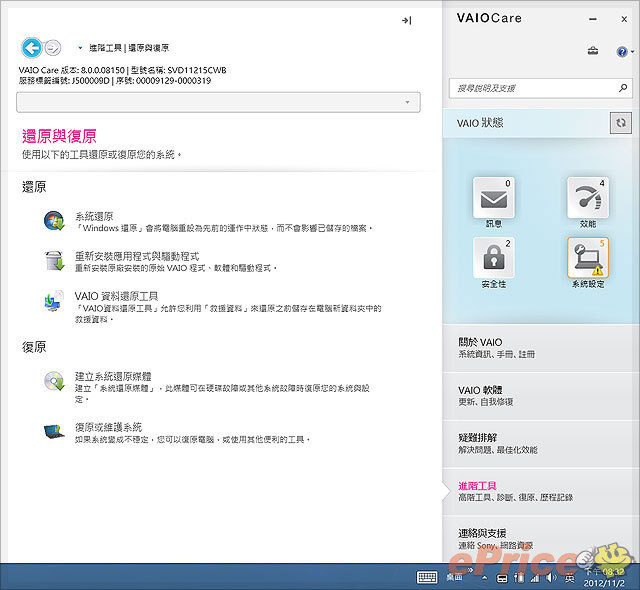
Task: Start the VAIO 資料還原工具
Action: pyautogui.click(x=116, y=296)
